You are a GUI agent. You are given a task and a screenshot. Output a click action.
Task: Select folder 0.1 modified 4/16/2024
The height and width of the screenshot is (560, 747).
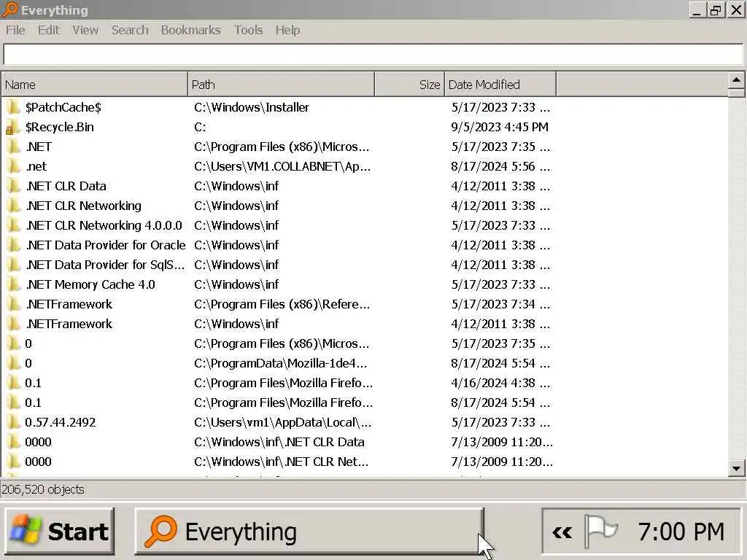(x=33, y=383)
